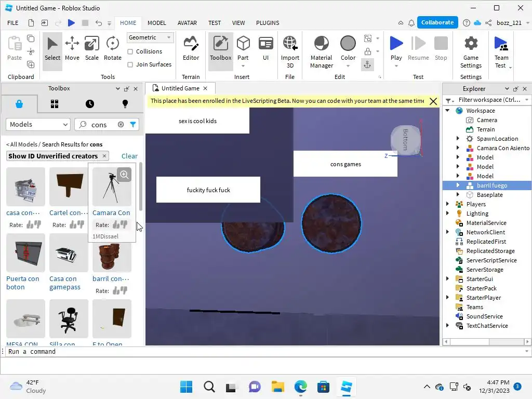532x399 pixels.
Task: Click the Collaborate button
Action: tap(437, 22)
